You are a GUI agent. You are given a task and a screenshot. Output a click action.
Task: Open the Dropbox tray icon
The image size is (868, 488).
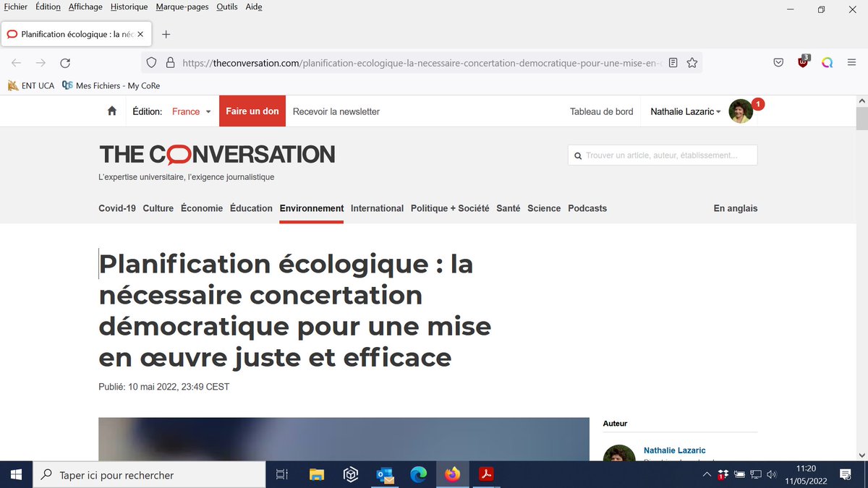click(723, 475)
